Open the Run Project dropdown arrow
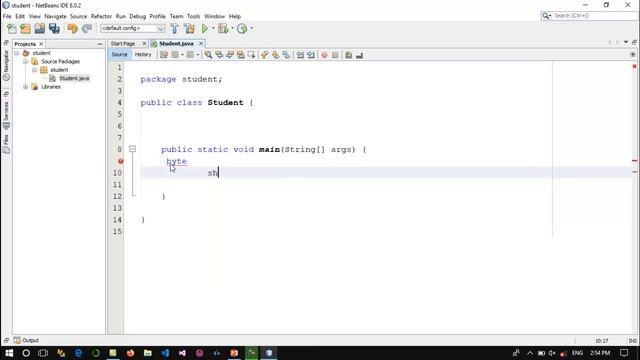 [213, 28]
